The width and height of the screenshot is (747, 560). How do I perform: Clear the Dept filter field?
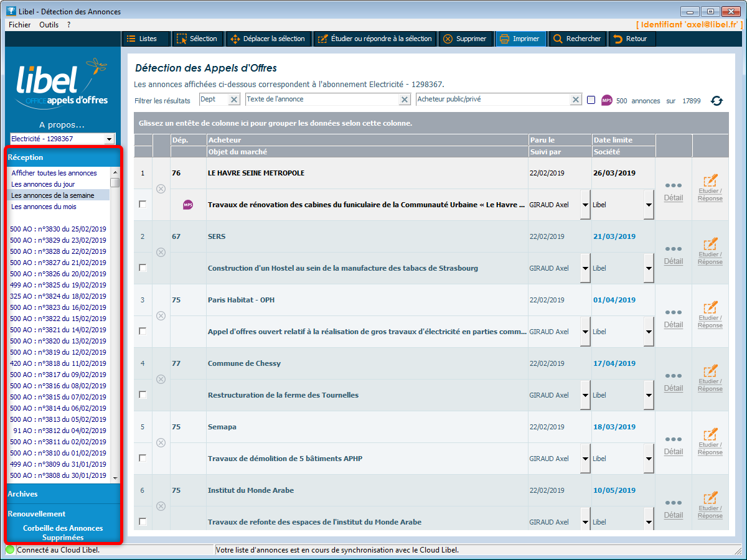coord(234,100)
